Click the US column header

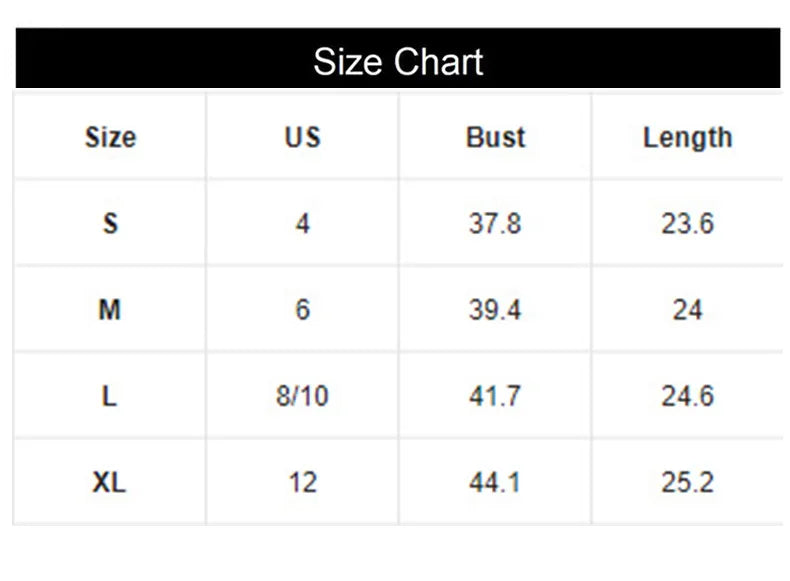(302, 137)
